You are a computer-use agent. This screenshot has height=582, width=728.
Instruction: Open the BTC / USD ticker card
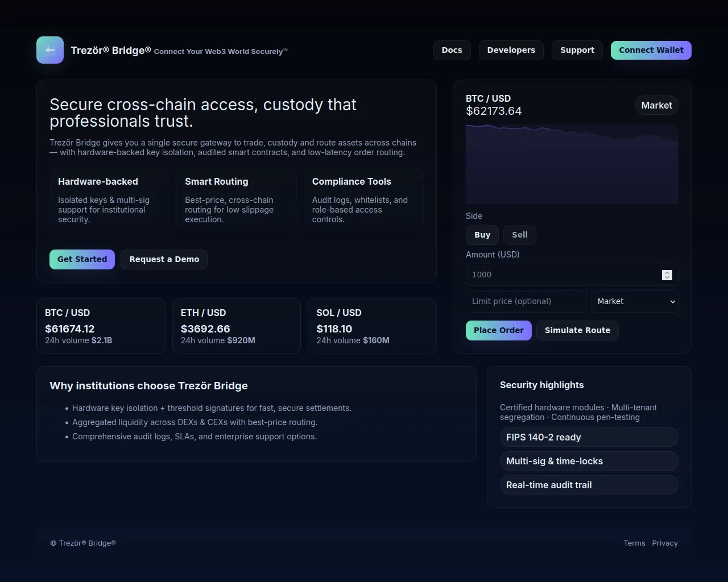(x=101, y=326)
